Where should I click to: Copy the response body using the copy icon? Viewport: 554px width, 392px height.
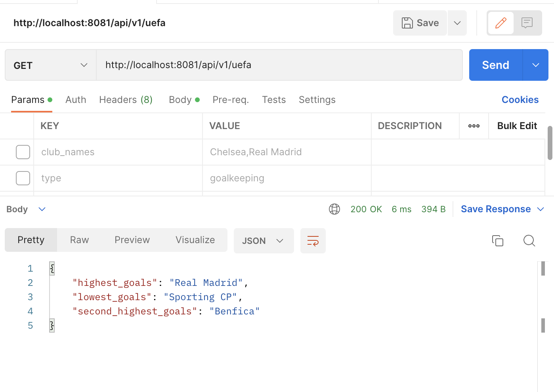(498, 240)
